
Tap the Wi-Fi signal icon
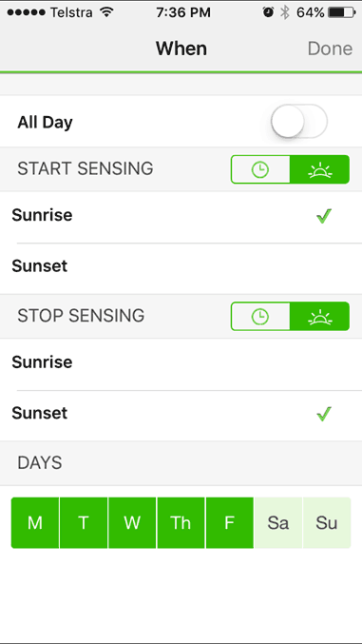point(106,12)
